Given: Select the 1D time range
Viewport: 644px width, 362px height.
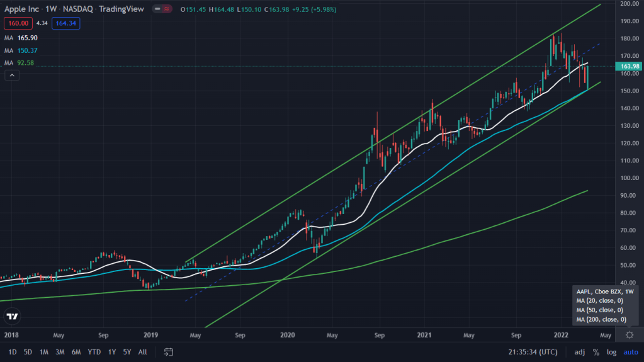Looking at the screenshot, I should tap(13, 351).
